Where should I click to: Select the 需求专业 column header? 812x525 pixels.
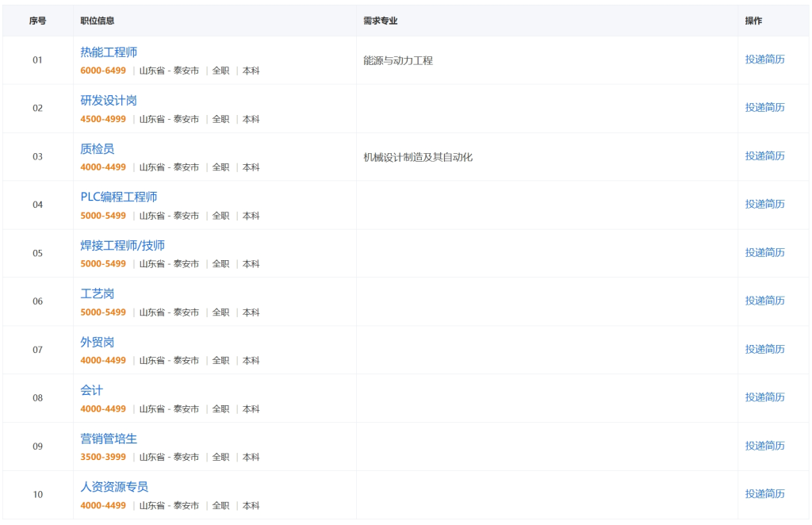pyautogui.click(x=380, y=21)
